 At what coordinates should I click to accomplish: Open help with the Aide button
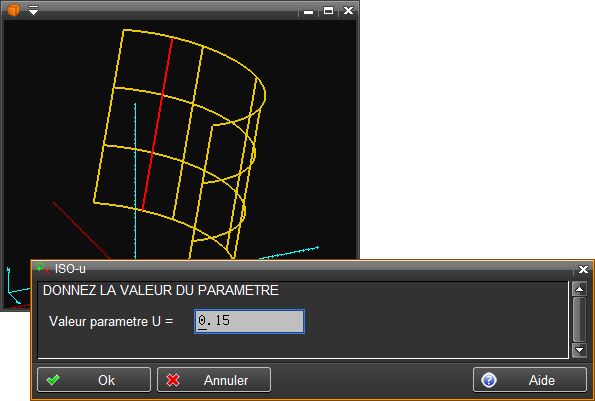(530, 380)
